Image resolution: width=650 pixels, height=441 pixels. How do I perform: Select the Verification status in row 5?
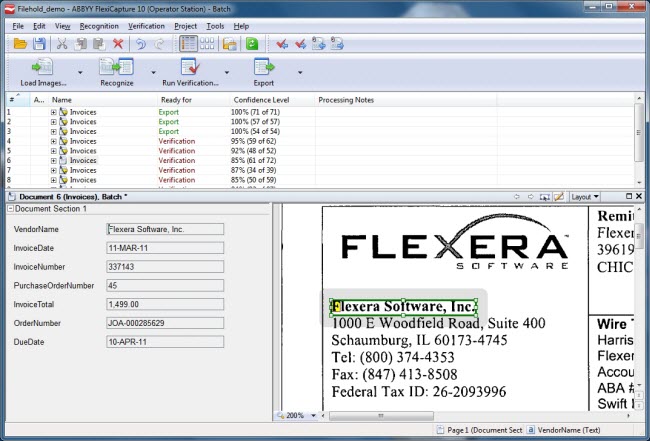pyautogui.click(x=177, y=151)
